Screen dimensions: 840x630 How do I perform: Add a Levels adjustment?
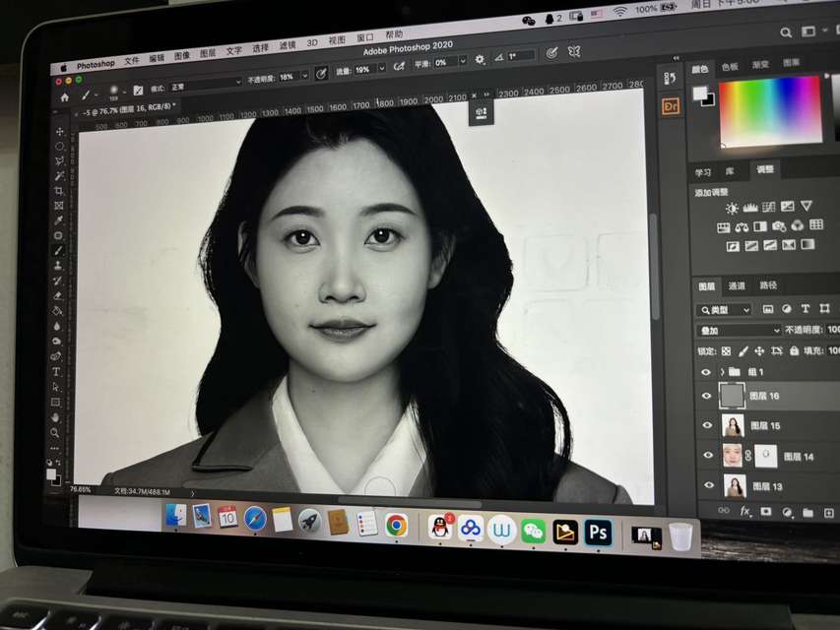click(x=750, y=208)
